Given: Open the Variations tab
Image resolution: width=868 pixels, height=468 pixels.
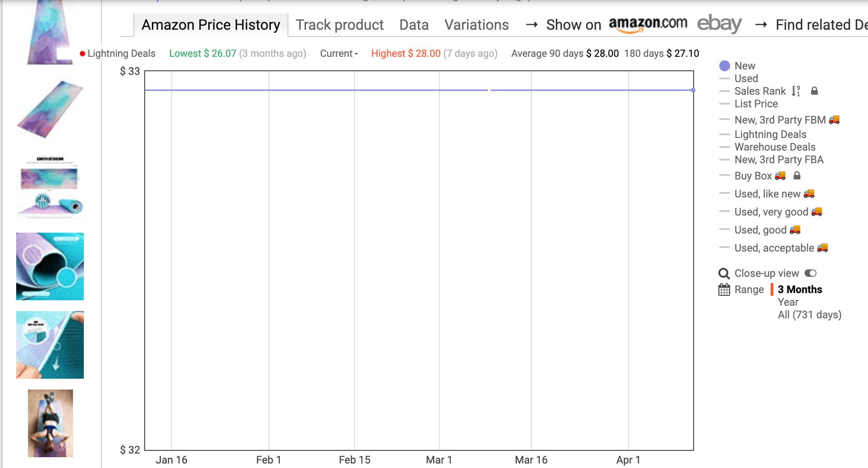Looking at the screenshot, I should 476,25.
